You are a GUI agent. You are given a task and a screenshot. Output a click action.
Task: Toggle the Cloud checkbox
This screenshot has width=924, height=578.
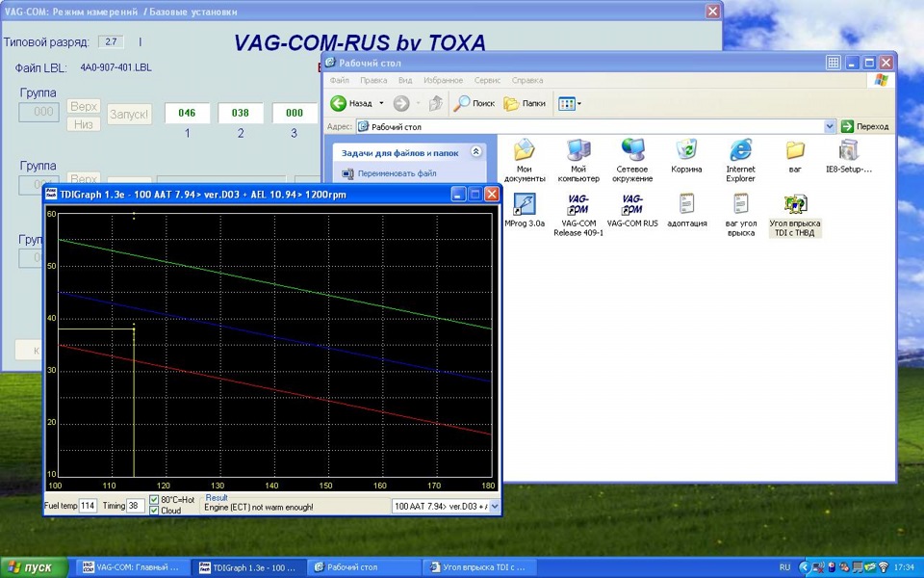pos(154,511)
